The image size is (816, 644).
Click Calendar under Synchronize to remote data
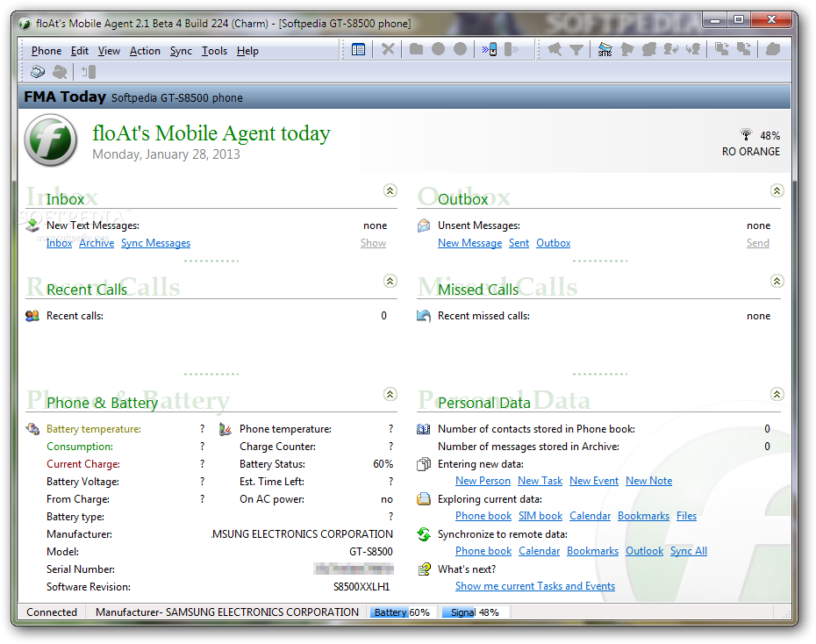click(x=539, y=551)
